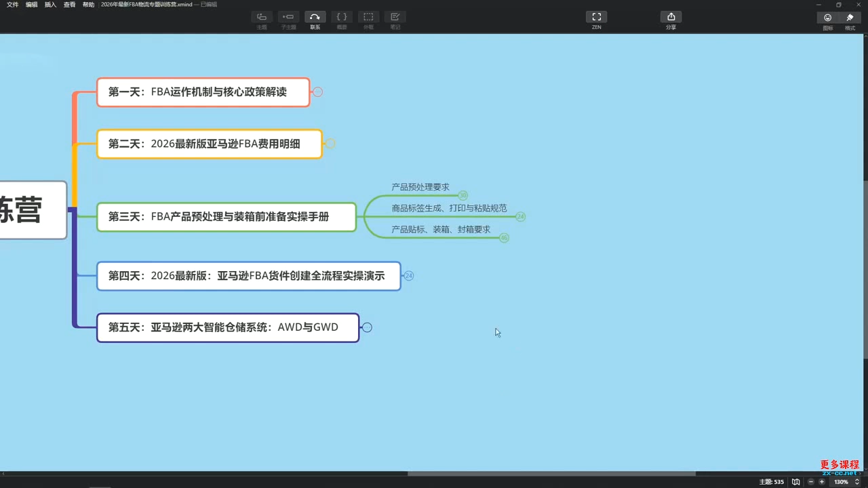
Task: Expand the 商品标签生成、打印与粘贴规范 subtopic
Action: 521,217
